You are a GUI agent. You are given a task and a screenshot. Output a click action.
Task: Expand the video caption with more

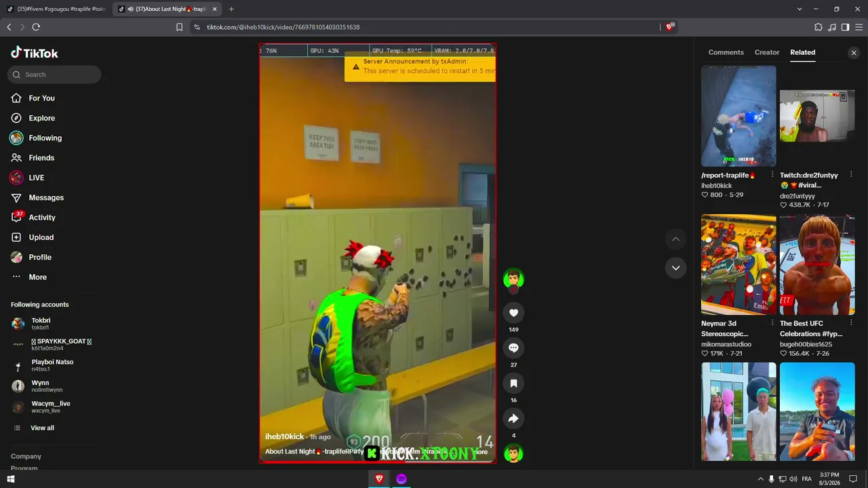tap(481, 452)
